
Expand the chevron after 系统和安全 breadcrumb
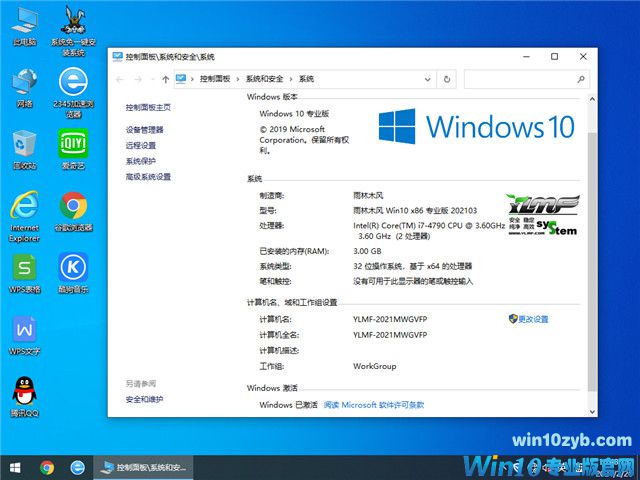pos(291,79)
